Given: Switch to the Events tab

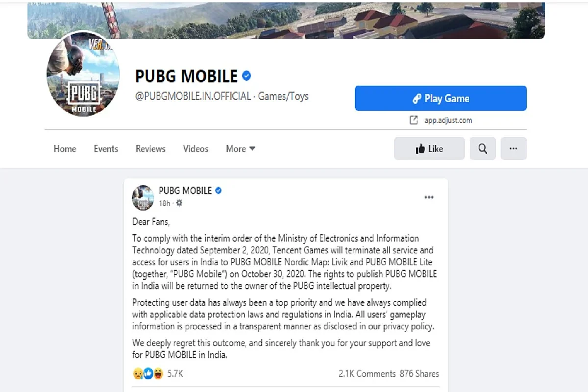Looking at the screenshot, I should pyautogui.click(x=106, y=148).
